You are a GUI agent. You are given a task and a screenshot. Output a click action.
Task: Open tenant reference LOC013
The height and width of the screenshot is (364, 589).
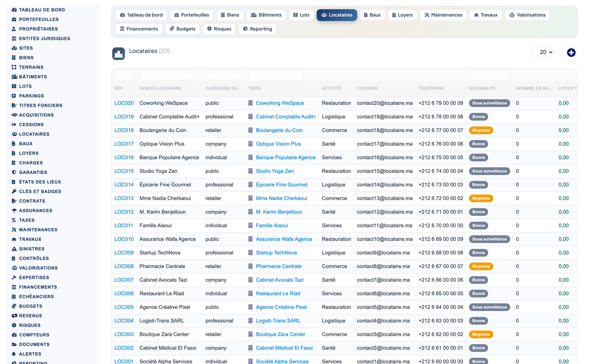pos(124,199)
